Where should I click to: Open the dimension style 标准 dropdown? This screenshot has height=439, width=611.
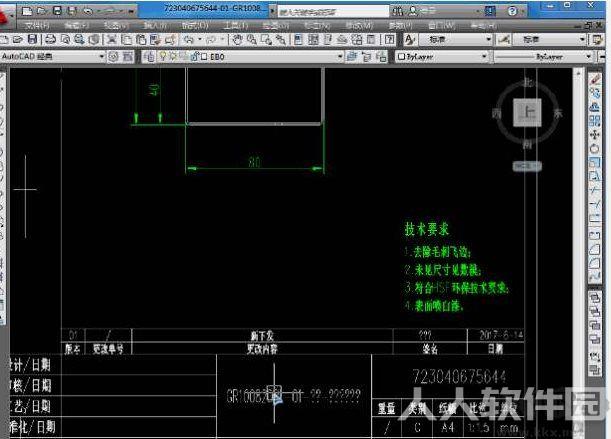[549, 39]
